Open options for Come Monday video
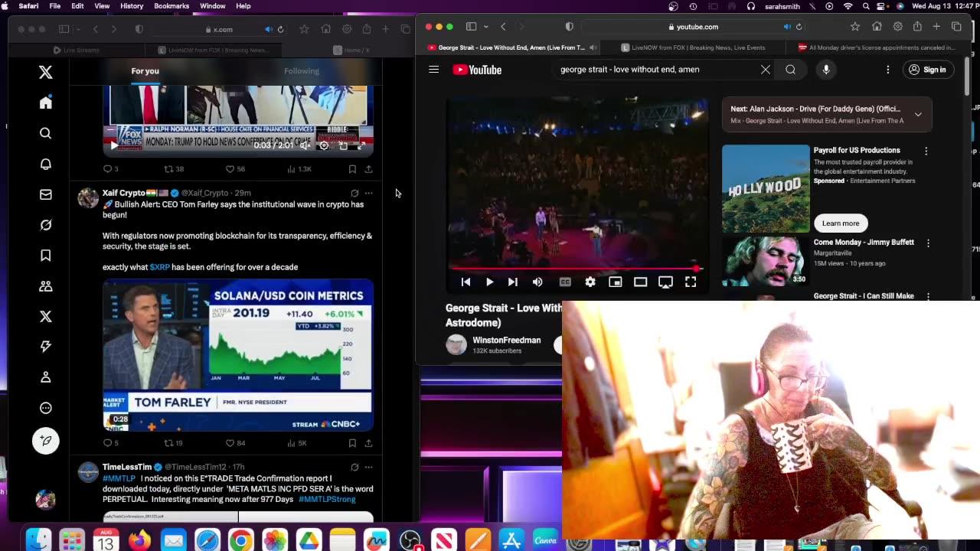 928,243
